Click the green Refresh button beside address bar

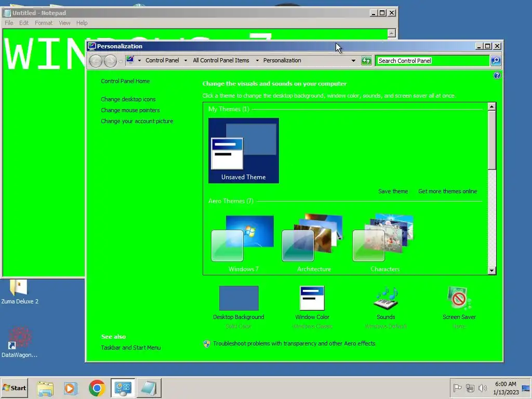click(366, 61)
